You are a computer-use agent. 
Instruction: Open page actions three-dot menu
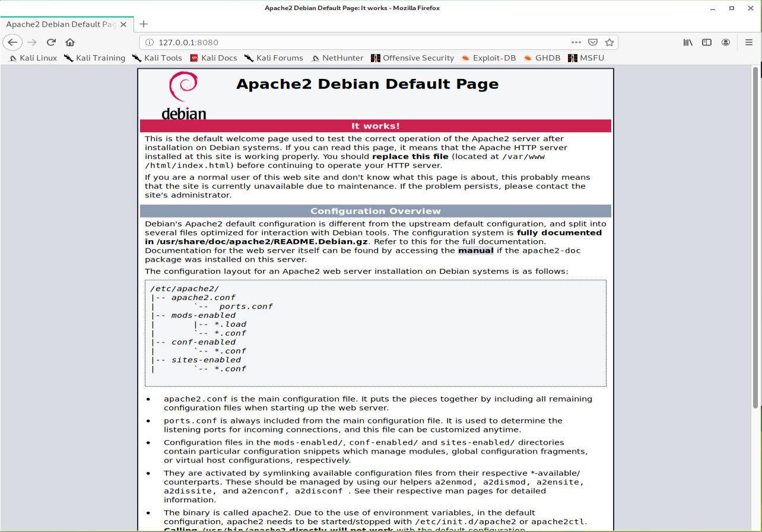pyautogui.click(x=576, y=42)
